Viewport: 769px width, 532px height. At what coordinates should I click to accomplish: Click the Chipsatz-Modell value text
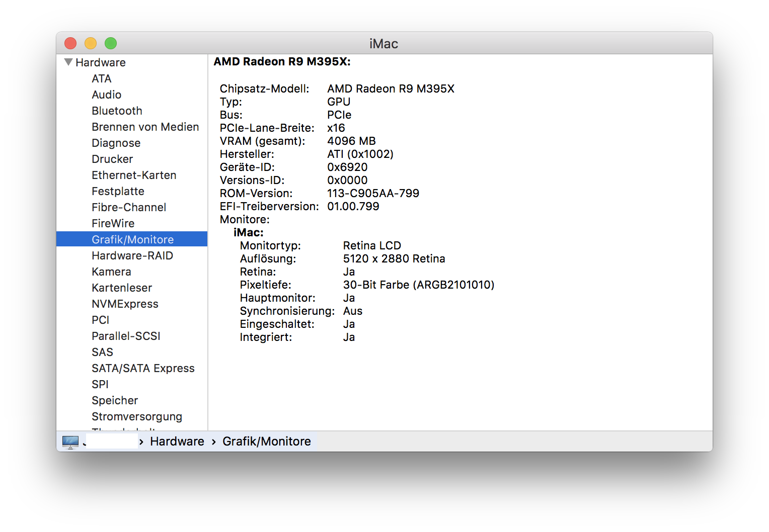pyautogui.click(x=391, y=88)
